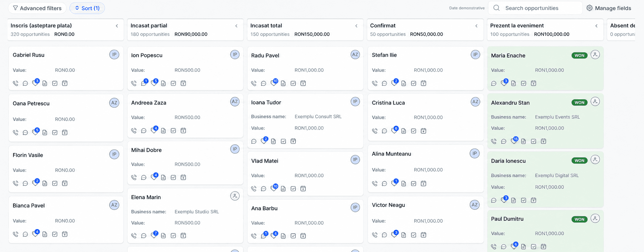Viewport: 644px width, 252px height.
Task: Click tags icon with badge 10 on Vlad Matei card
Action: (x=274, y=188)
